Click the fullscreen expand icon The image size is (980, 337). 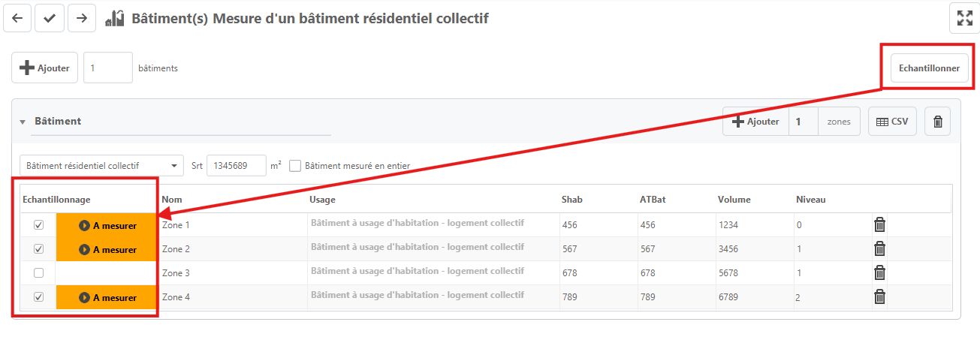pos(965,18)
